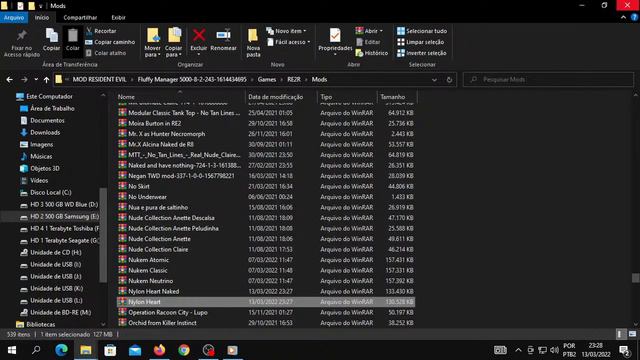
Task: Click the Abrir ribbon button
Action: click(x=369, y=31)
